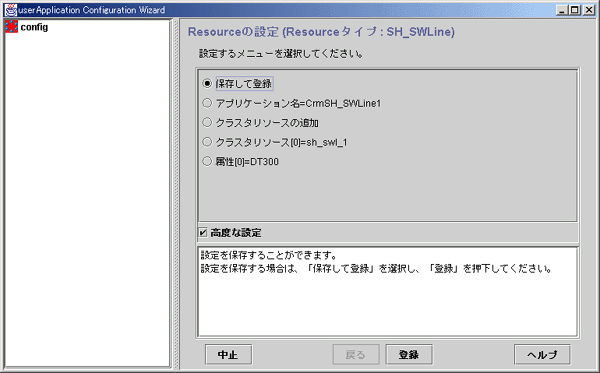Select 属性[0]=DT300 radio button
Viewport: 600px width, 373px height.
coord(207,161)
